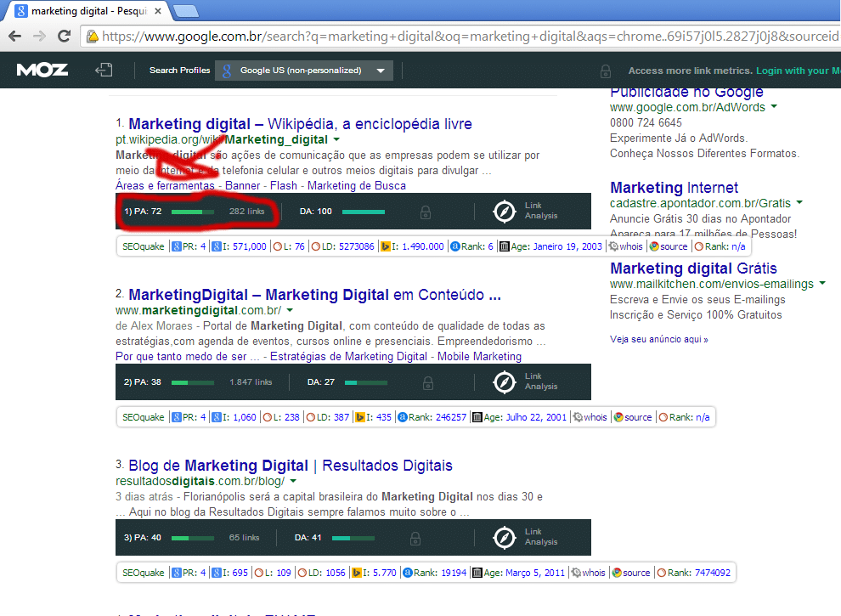Click Age: Julho 22, 2001 link

click(519, 417)
